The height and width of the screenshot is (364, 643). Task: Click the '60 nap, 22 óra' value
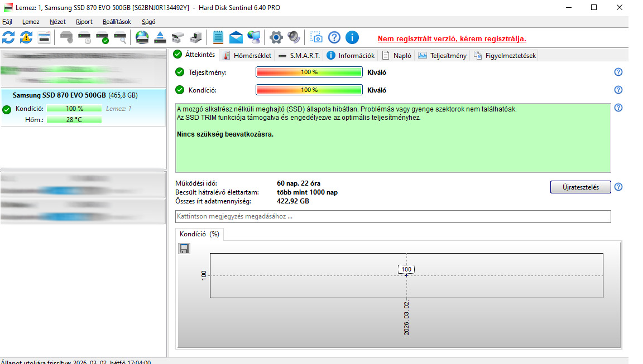tap(299, 183)
